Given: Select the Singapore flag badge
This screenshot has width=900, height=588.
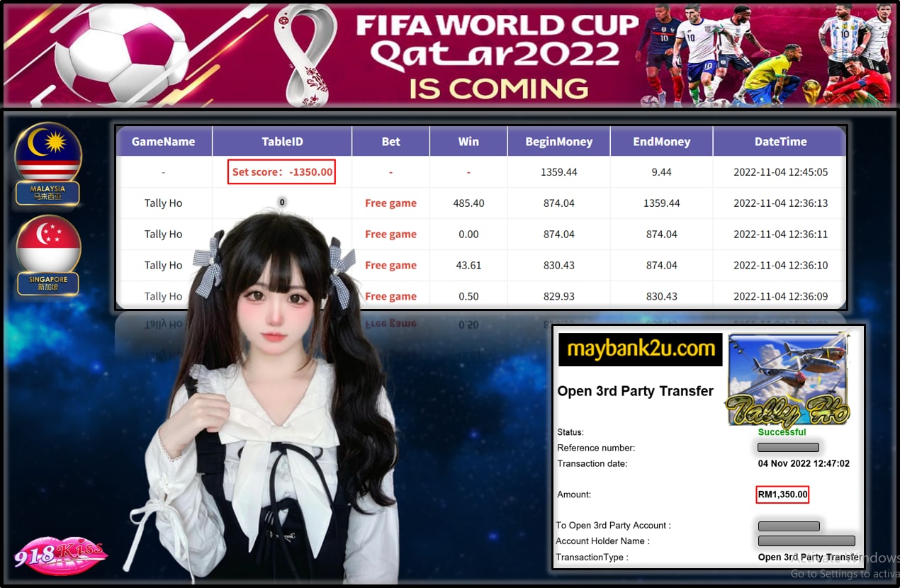Looking at the screenshot, I should (x=48, y=255).
